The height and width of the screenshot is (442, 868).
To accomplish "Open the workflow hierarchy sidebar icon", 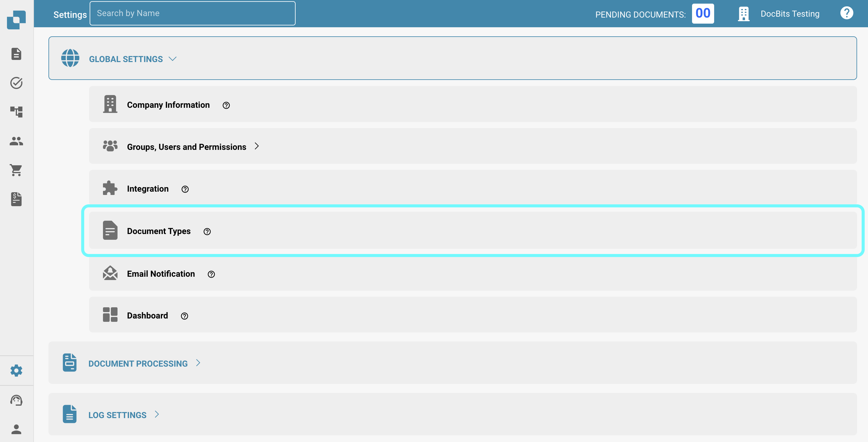I will 16,112.
